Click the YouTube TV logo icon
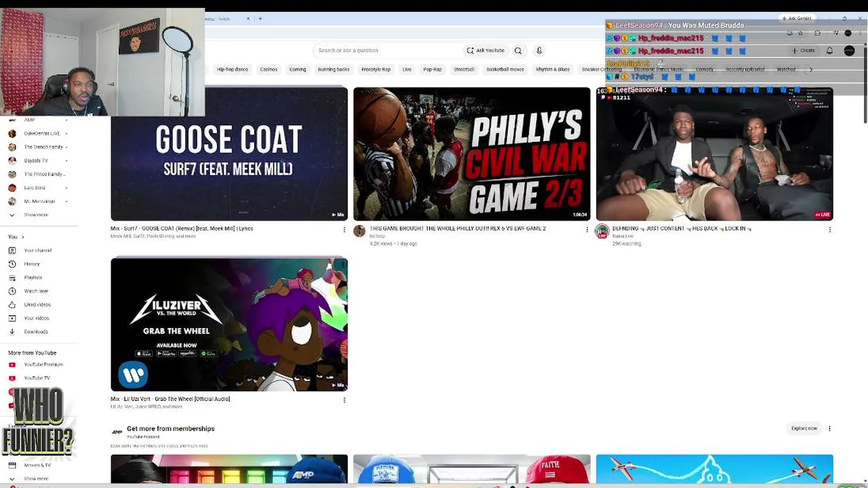The width and height of the screenshot is (868, 488). (12, 378)
